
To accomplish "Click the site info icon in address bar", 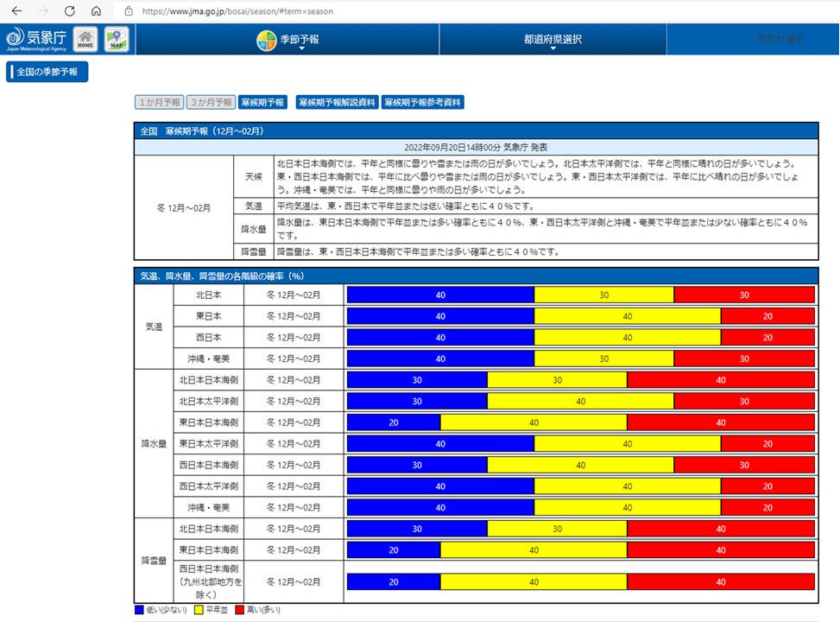I will (129, 11).
